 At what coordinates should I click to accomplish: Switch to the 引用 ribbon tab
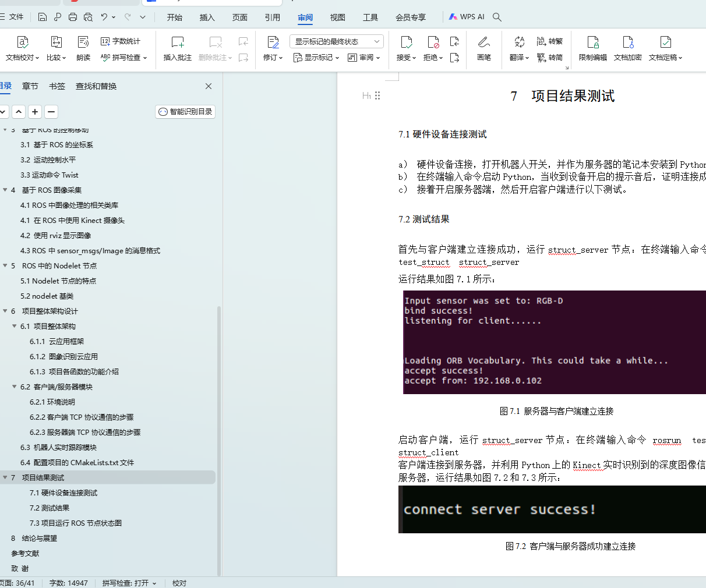point(273,17)
